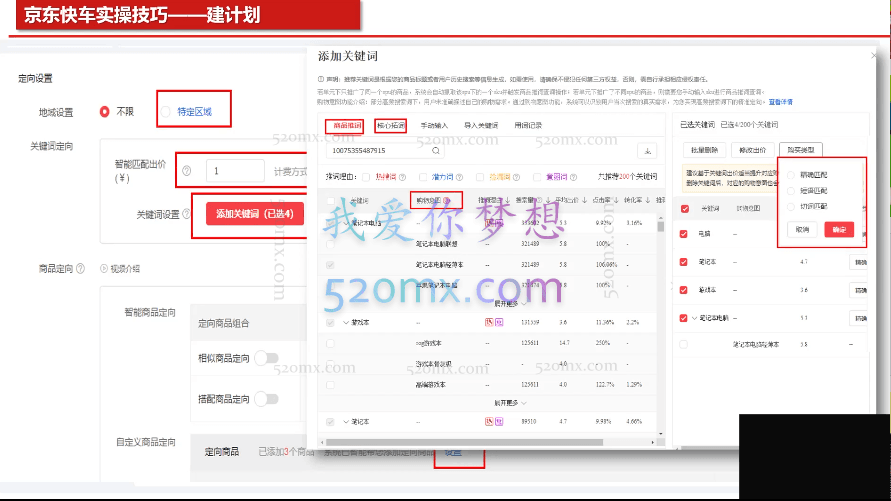The width and height of the screenshot is (891, 501).
Task: Click the scrollbar right arrow under keyword table
Action: tap(652, 442)
